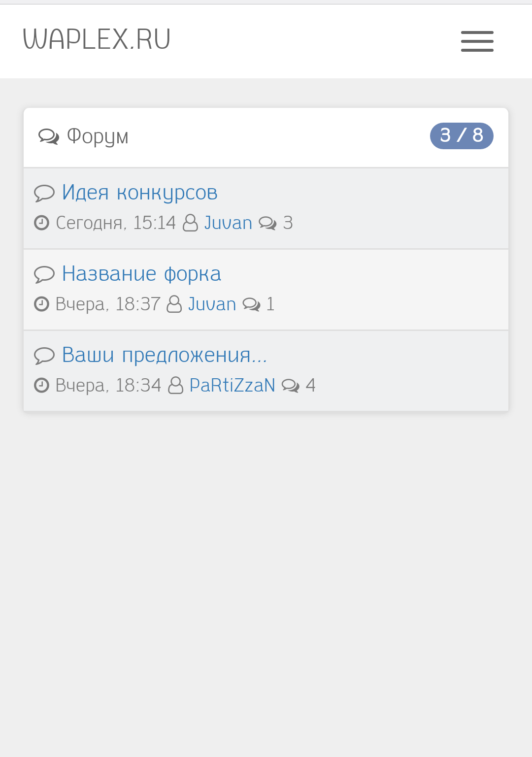Open the Форум section heading
Image resolution: width=532 pixels, height=757 pixels.
pyautogui.click(x=98, y=136)
